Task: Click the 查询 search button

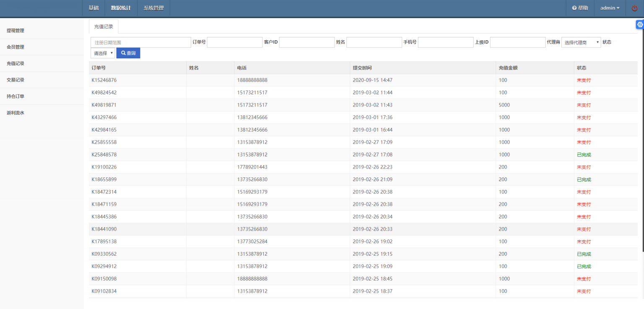Action: (128, 53)
